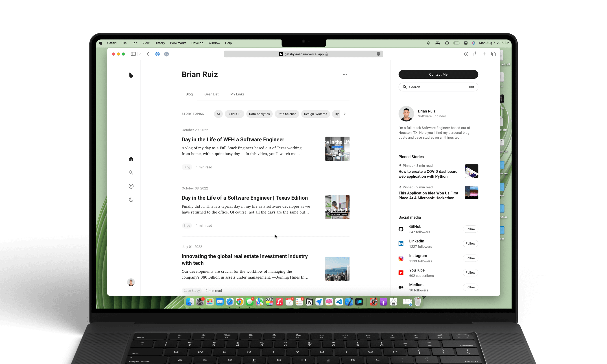The image size is (607, 364).
Task: Open Finder from the dock
Action: click(x=190, y=302)
